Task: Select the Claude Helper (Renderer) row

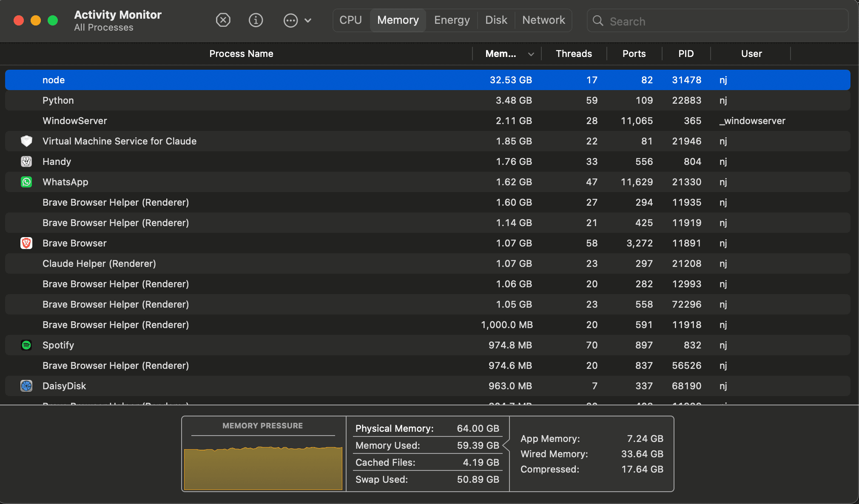Action: [428, 263]
